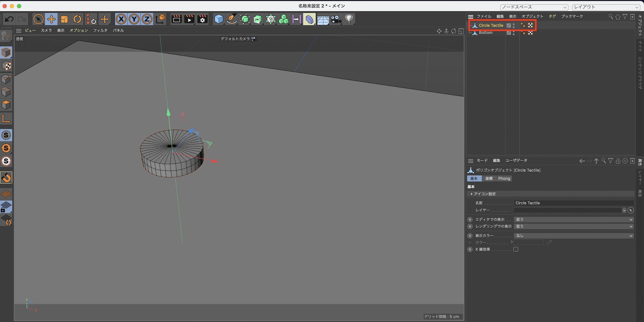
Task: Select the Rotate tool
Action: 77,19
